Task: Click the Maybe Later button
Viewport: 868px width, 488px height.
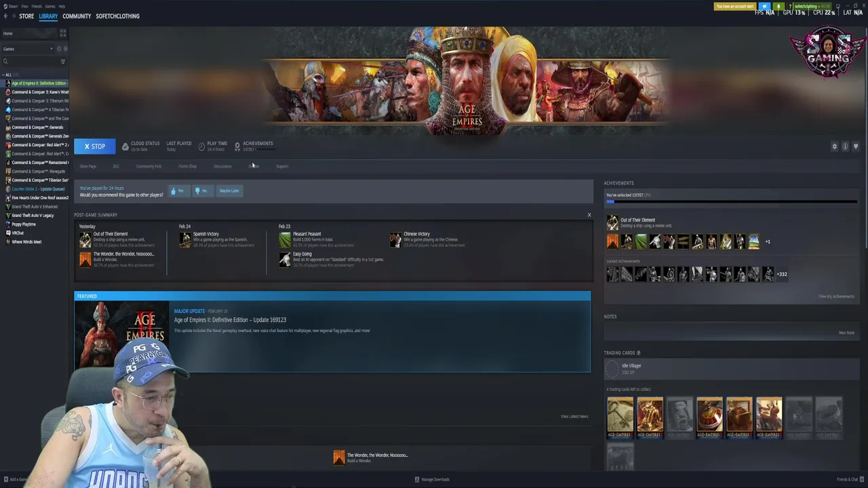Action: click(x=229, y=191)
